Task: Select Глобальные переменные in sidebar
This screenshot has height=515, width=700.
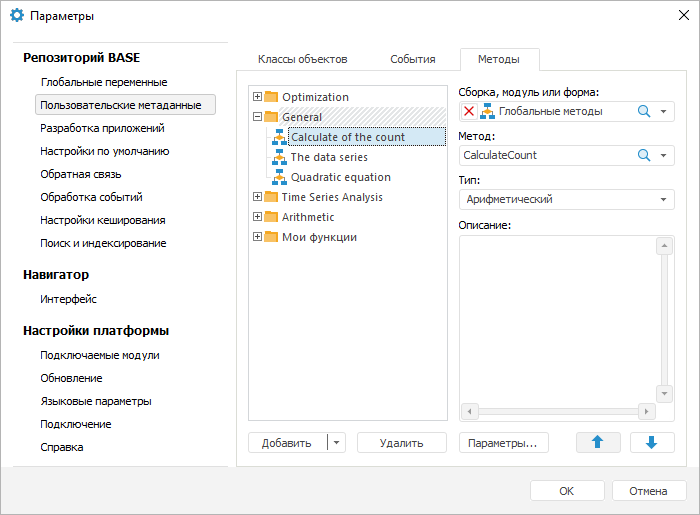Action: [x=103, y=82]
